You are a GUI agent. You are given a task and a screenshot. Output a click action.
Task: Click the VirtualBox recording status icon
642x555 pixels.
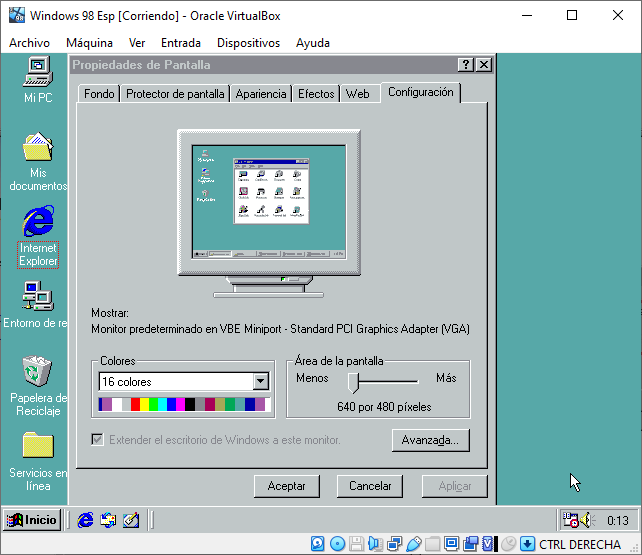[x=471, y=544]
